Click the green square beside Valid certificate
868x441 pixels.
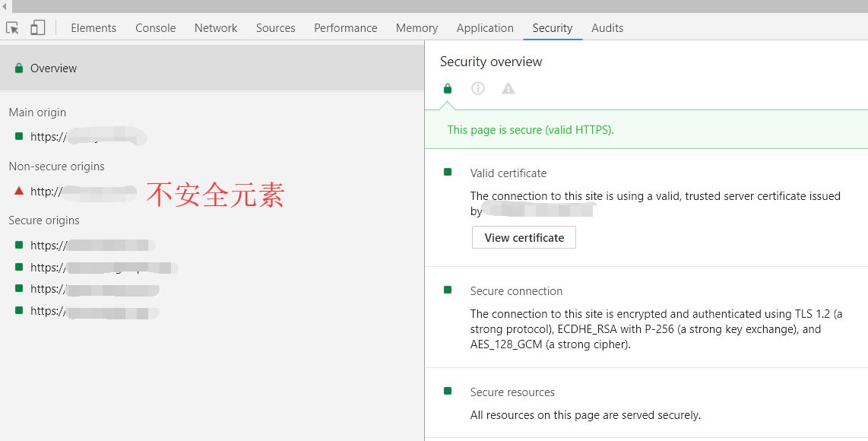click(448, 173)
